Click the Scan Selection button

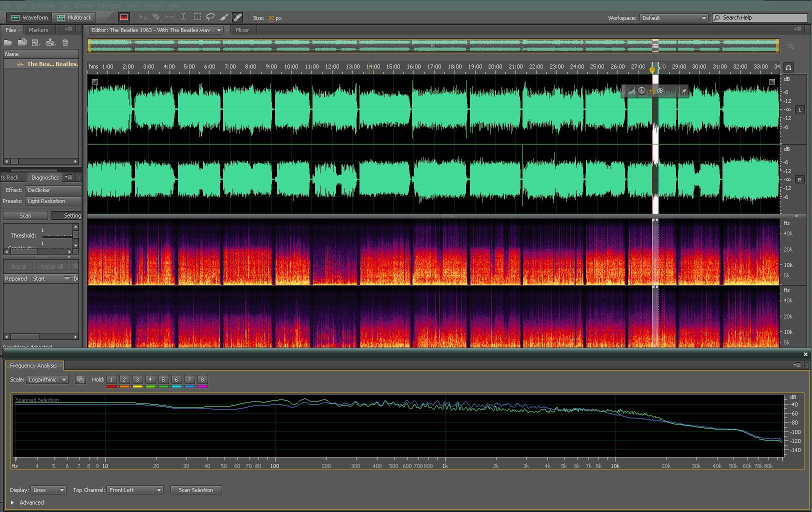(195, 490)
